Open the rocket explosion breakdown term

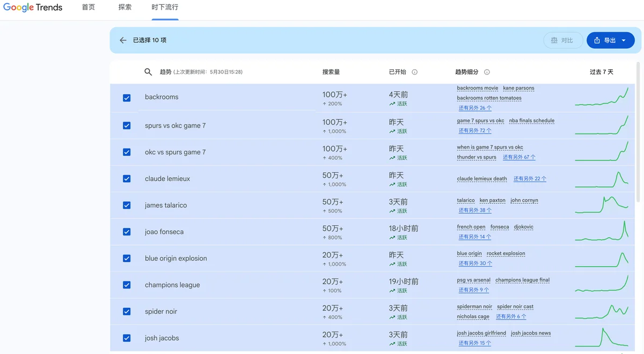pos(506,254)
